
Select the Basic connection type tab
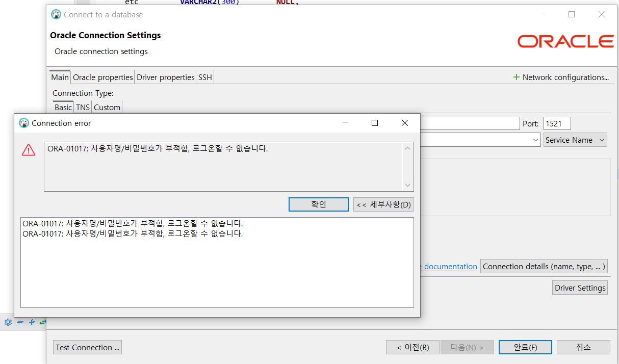coord(63,107)
